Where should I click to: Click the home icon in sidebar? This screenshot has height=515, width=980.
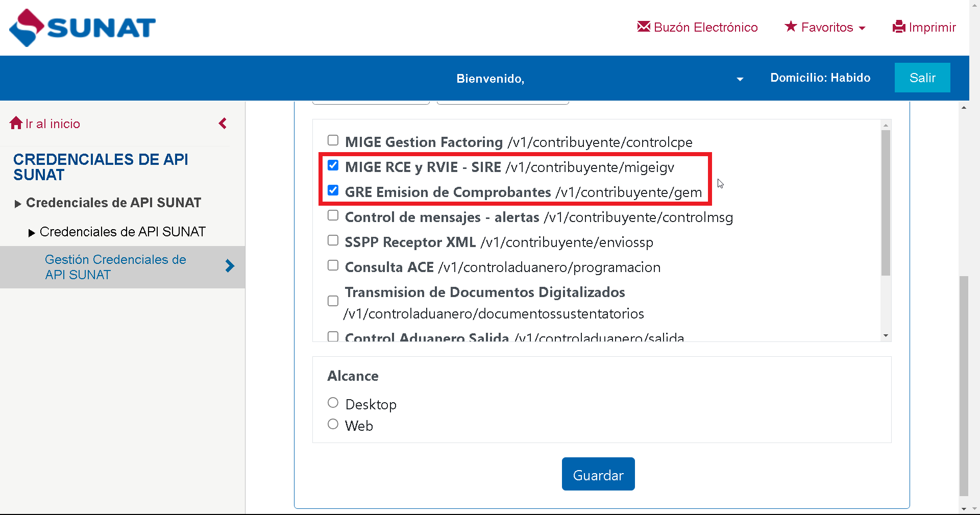point(16,123)
